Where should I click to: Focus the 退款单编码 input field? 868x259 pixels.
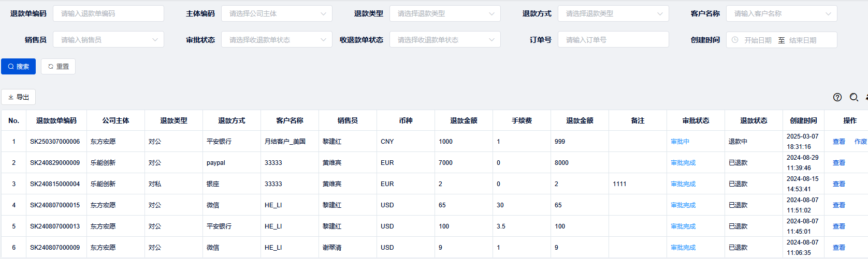pos(108,14)
